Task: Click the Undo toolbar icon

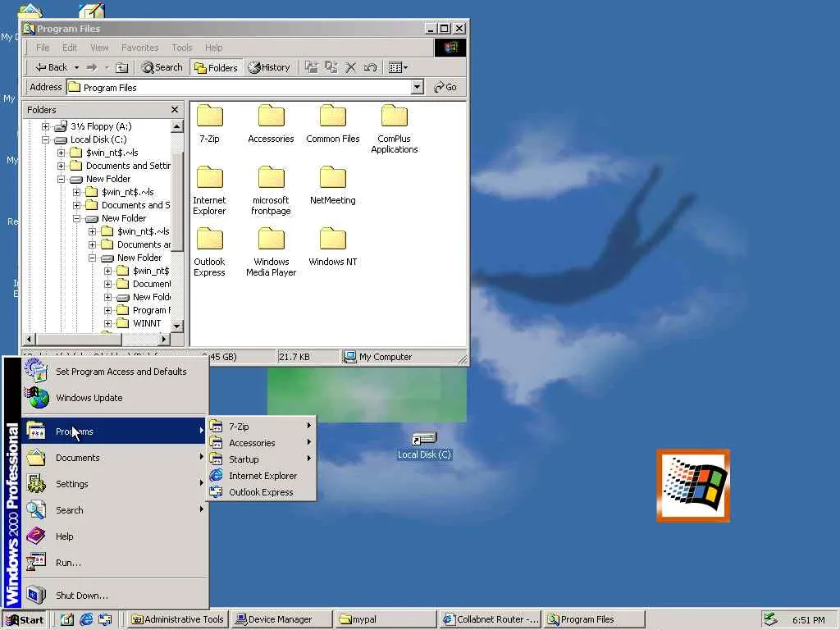Action: pos(370,67)
